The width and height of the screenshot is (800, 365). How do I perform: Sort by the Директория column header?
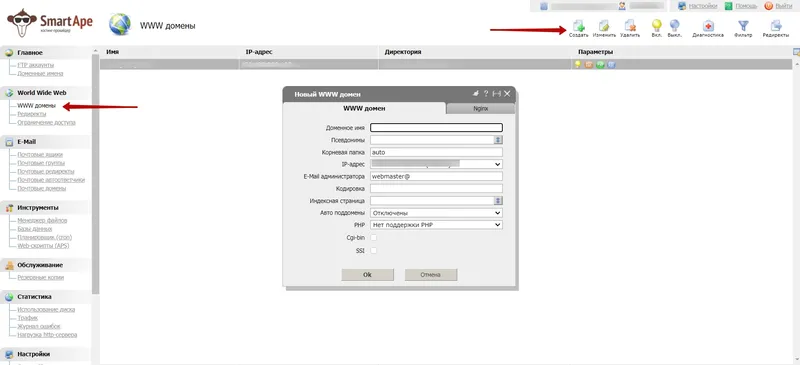[403, 52]
